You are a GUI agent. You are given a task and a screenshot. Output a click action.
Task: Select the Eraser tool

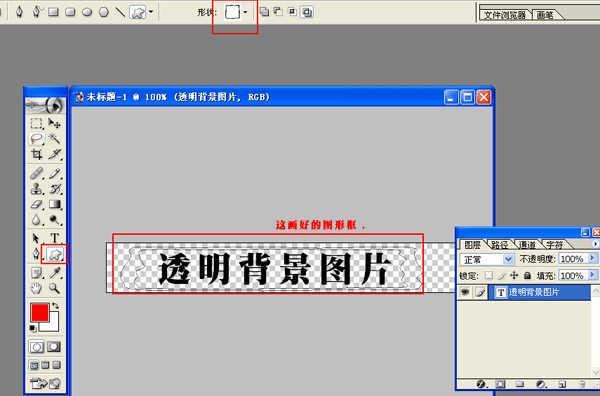click(36, 205)
